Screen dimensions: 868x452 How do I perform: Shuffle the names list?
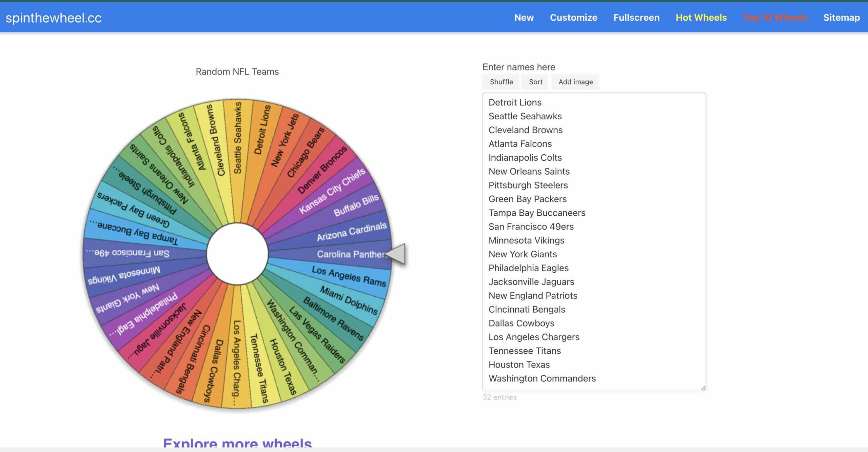(501, 82)
